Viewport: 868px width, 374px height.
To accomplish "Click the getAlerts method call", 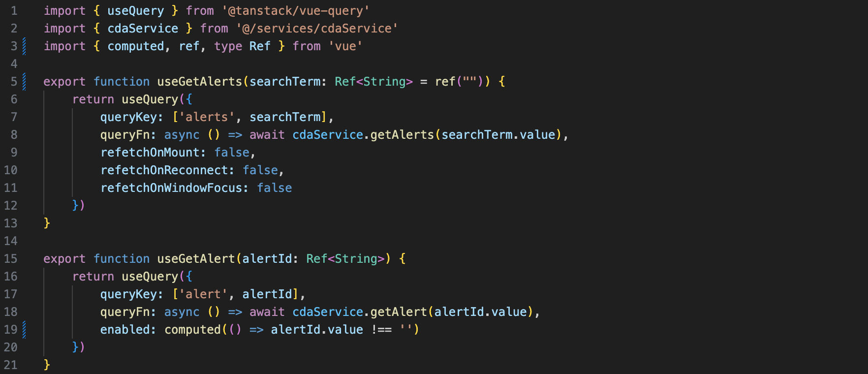I will 402,135.
